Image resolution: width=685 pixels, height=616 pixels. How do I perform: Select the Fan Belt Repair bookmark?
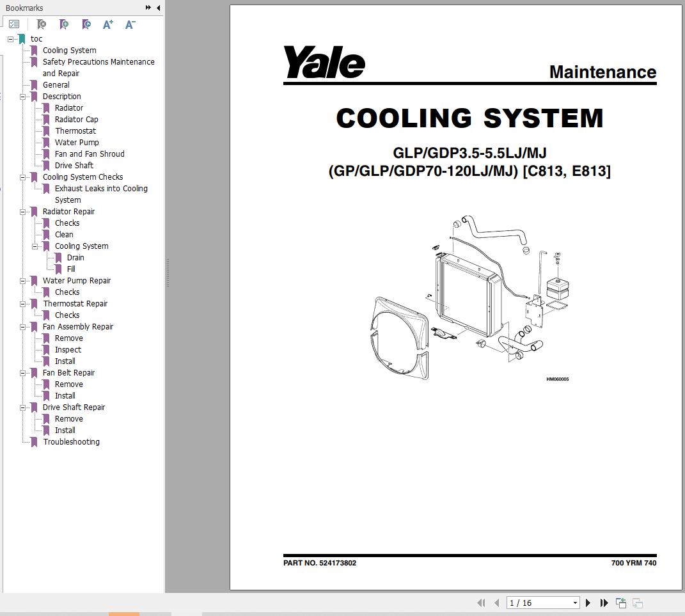click(68, 373)
